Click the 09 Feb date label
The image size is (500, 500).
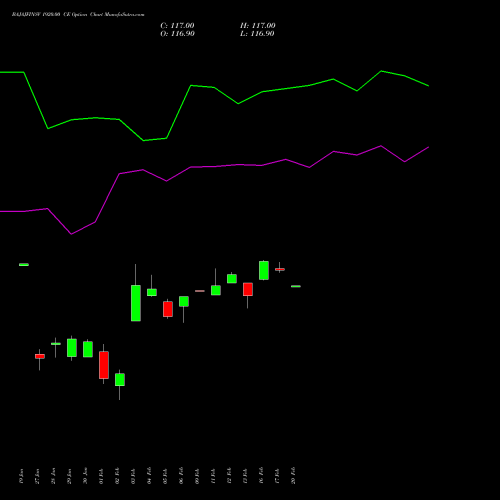[x=197, y=476]
